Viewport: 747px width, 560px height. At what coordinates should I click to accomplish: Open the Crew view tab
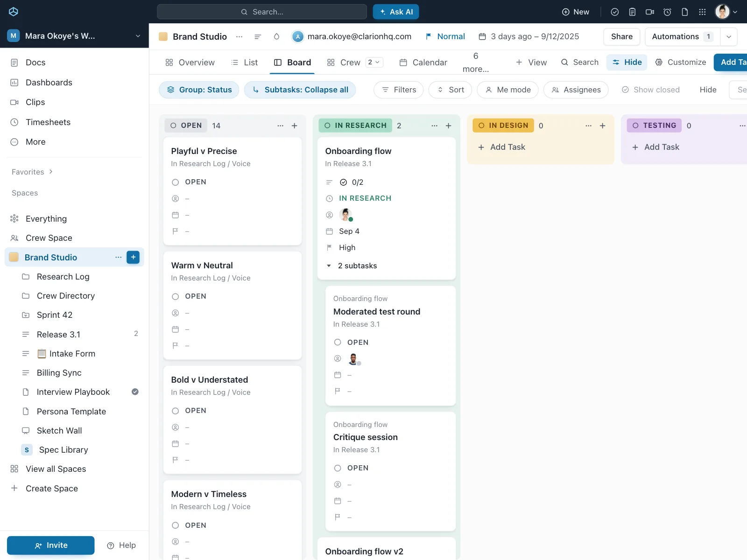[344, 63]
